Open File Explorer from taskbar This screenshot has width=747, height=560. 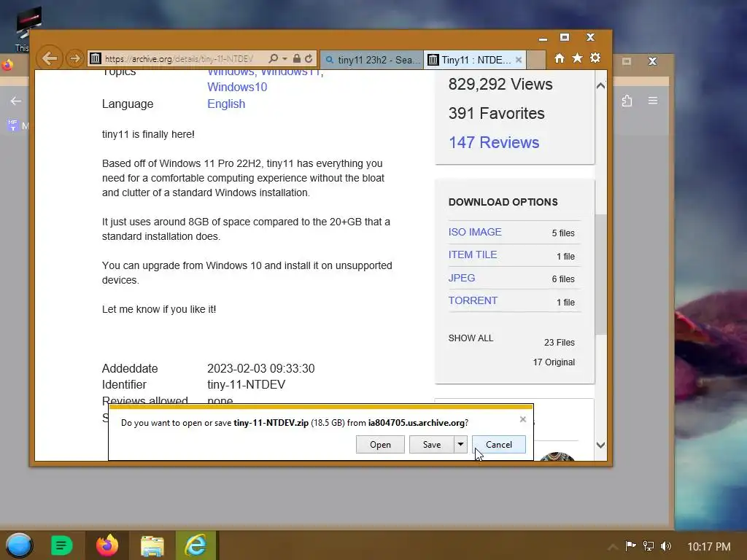[x=152, y=545]
